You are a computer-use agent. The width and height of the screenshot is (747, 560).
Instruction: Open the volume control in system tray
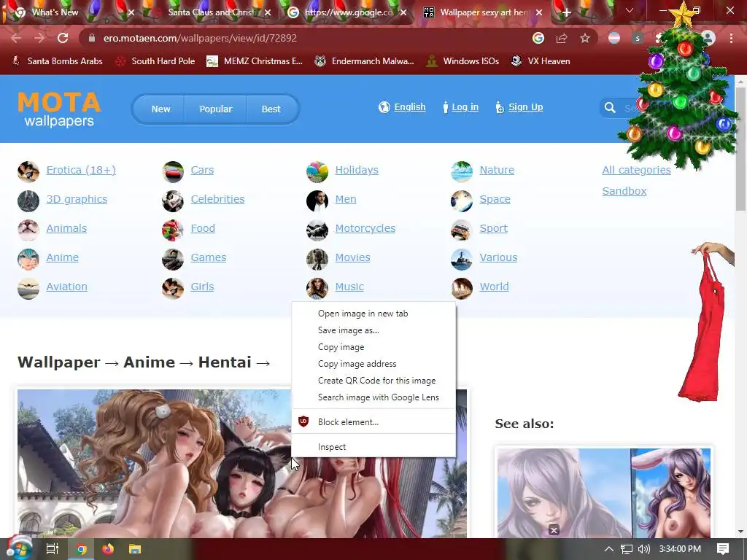click(x=643, y=549)
